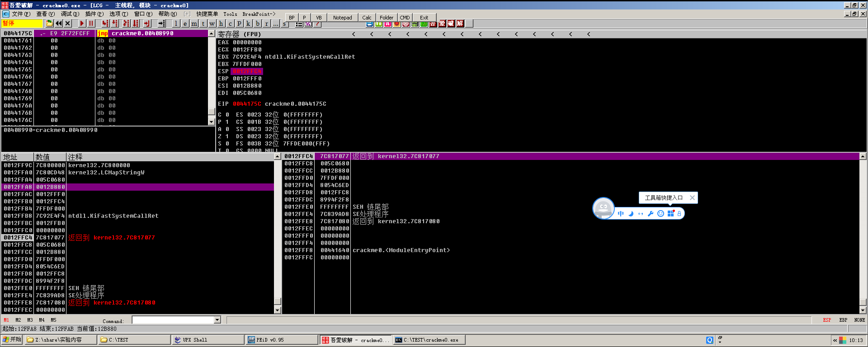Open the 选项(T) menu
Viewport: 868px width, 347px height.
pos(118,14)
